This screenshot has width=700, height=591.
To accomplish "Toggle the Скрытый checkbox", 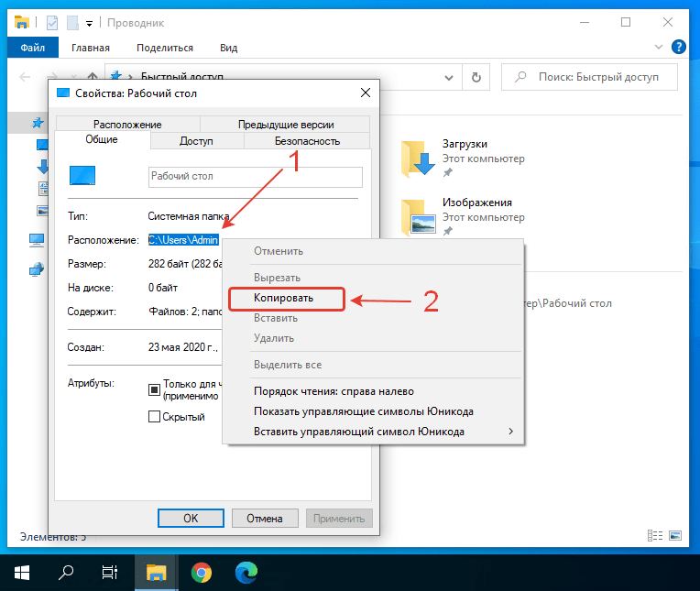I will tap(154, 417).
